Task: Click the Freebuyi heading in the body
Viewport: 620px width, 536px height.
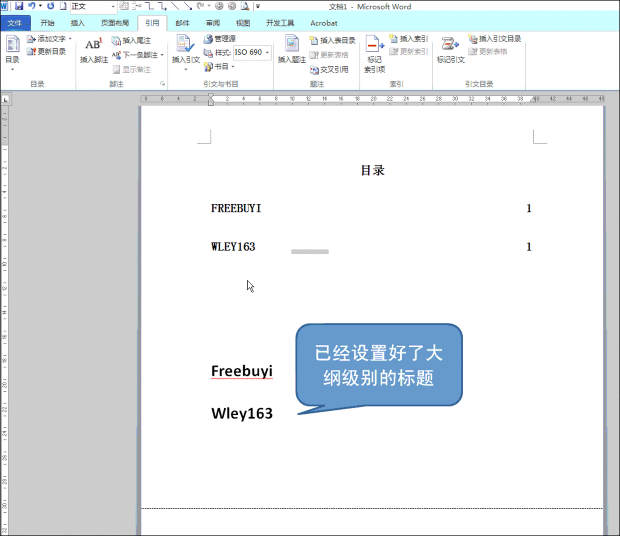Action: click(242, 371)
